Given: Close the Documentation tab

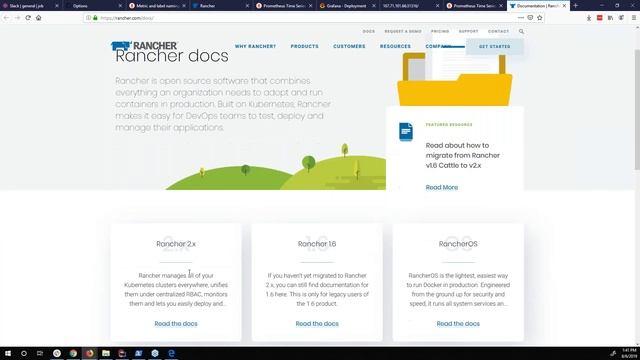Looking at the screenshot, I should coord(564,6).
